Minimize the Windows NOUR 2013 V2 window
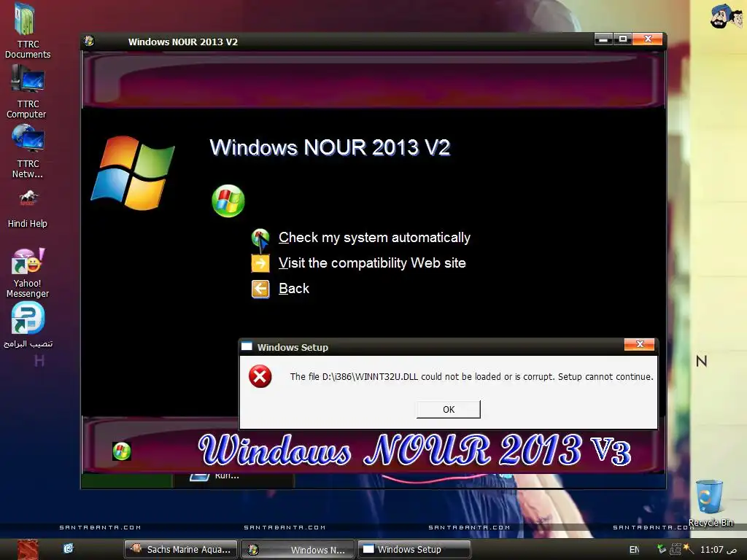This screenshot has width=747, height=560. pyautogui.click(x=603, y=39)
